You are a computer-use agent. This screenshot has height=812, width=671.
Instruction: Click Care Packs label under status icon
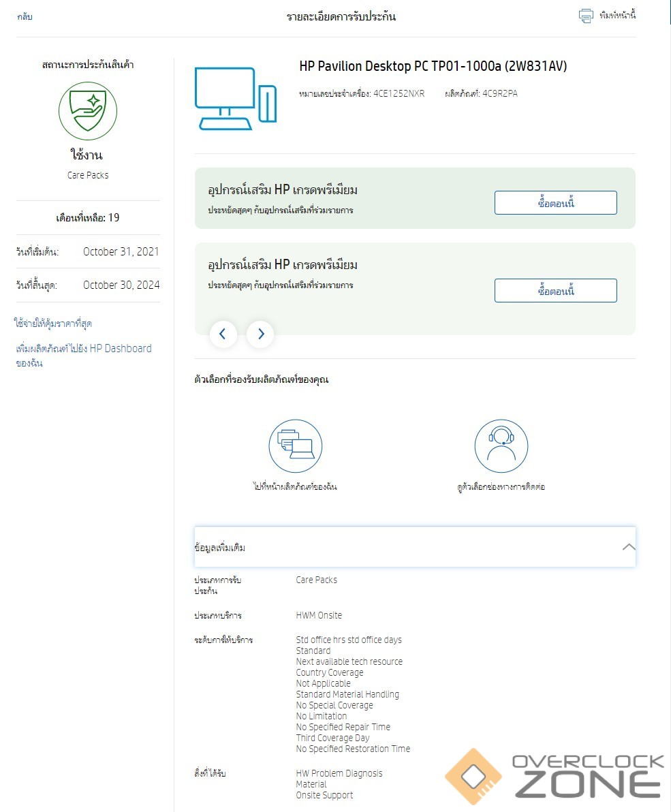point(88,175)
